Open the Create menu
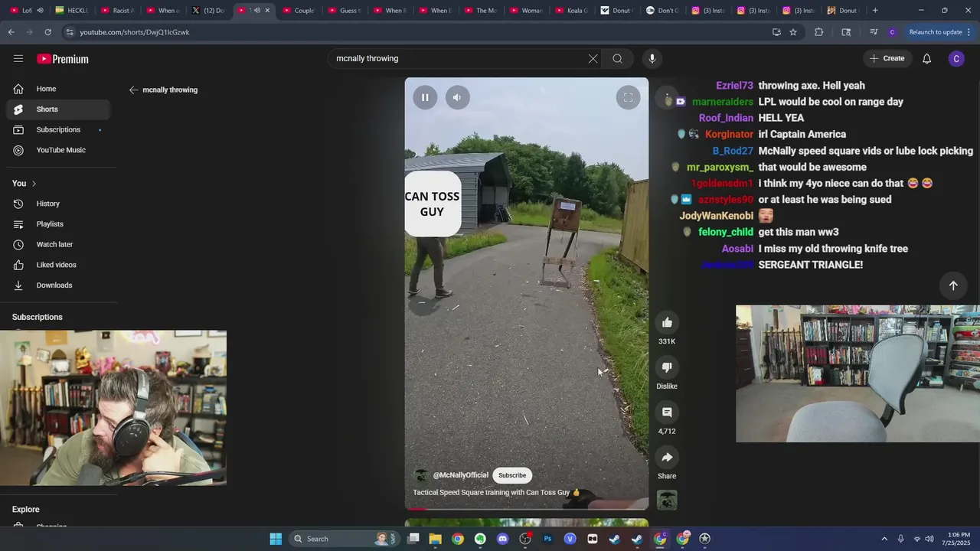The height and width of the screenshot is (551, 980). pyautogui.click(x=887, y=58)
